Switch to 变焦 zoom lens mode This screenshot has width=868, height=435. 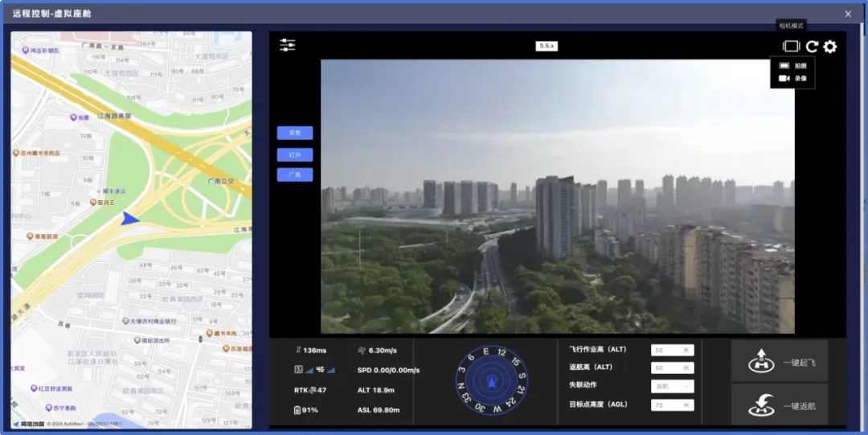click(295, 133)
